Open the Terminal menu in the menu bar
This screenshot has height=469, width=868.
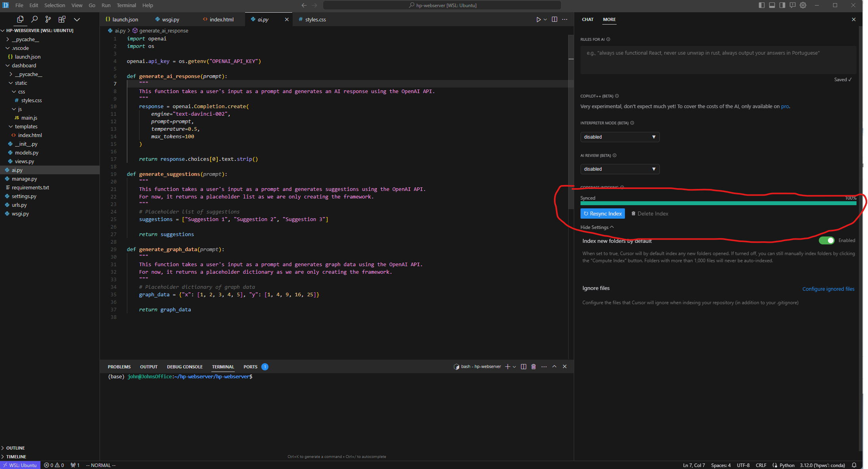126,5
